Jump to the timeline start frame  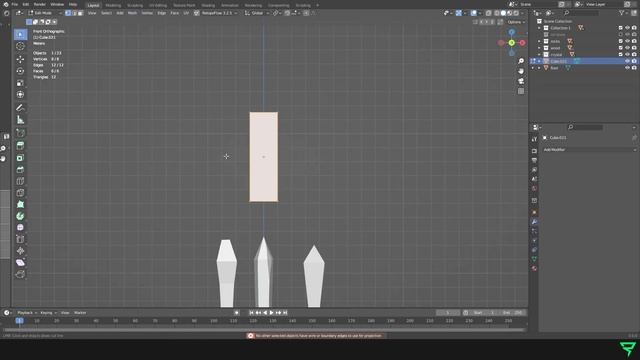point(251,313)
